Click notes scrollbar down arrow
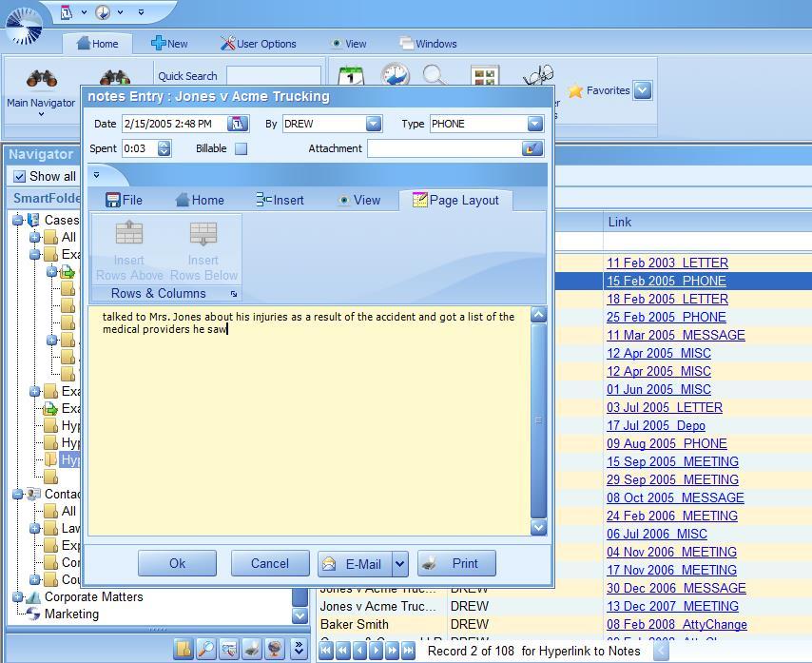This screenshot has height=663, width=812. click(538, 528)
